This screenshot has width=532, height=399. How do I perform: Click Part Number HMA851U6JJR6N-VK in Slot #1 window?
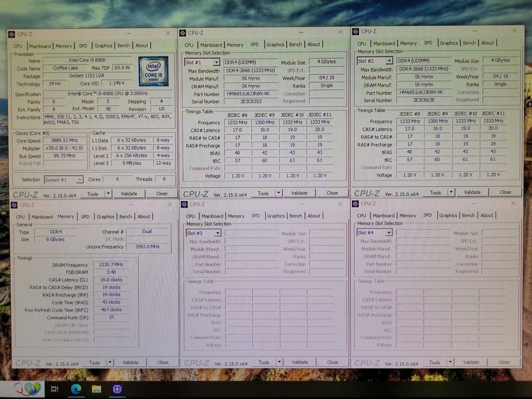251,94
